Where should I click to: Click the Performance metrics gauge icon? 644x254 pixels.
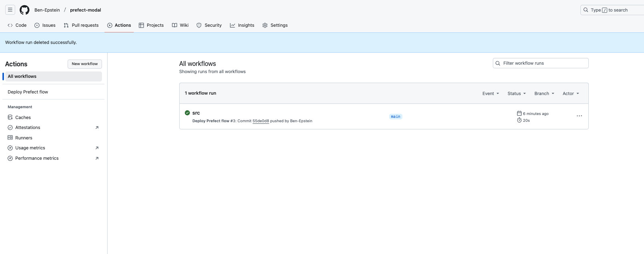point(10,158)
